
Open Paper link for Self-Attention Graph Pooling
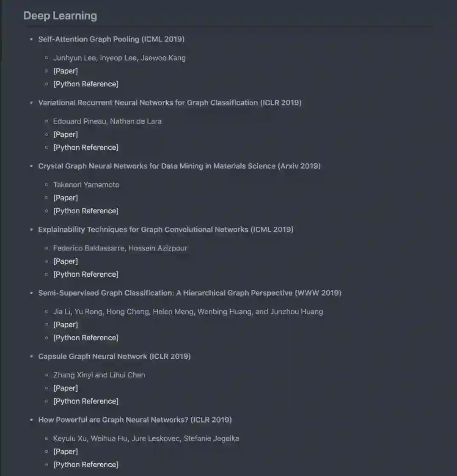click(65, 71)
